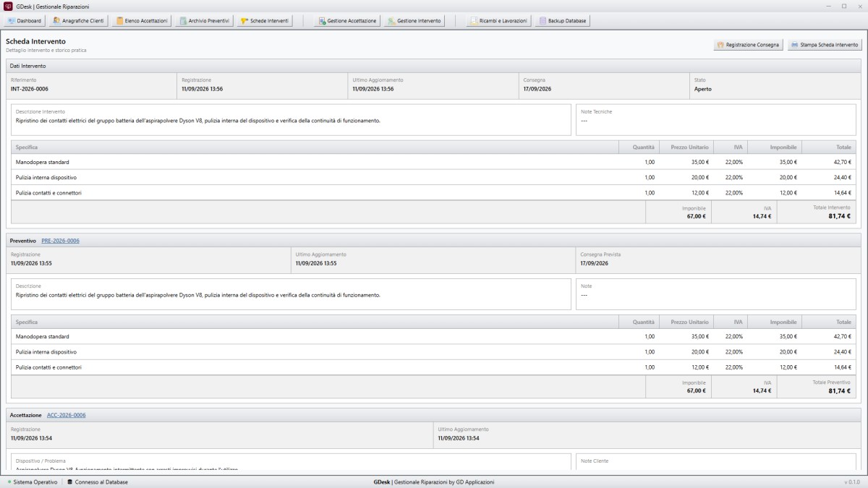Select the Elenco Accettazioni icon

click(x=119, y=21)
